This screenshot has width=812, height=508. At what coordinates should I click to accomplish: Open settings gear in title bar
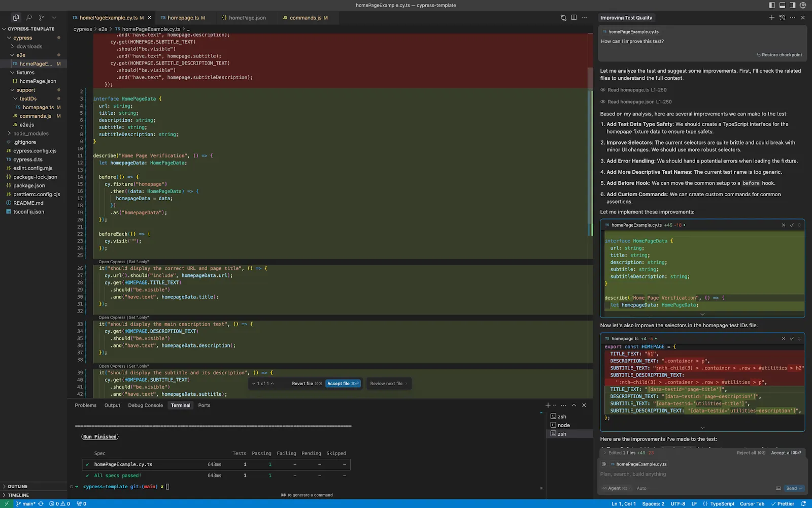[803, 5]
